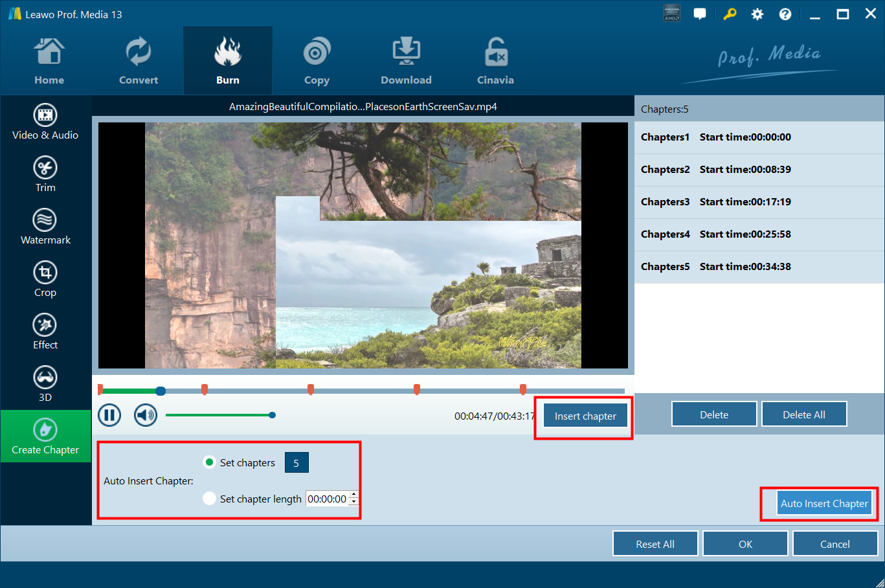The height and width of the screenshot is (588, 885).
Task: Open the Effect adjustment tool
Action: point(45,332)
